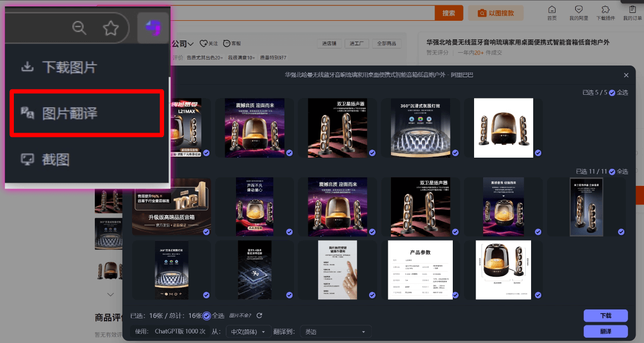
Task: Select the TOP 1 升级版高端品质音箱 thumbnail
Action: 172,207
